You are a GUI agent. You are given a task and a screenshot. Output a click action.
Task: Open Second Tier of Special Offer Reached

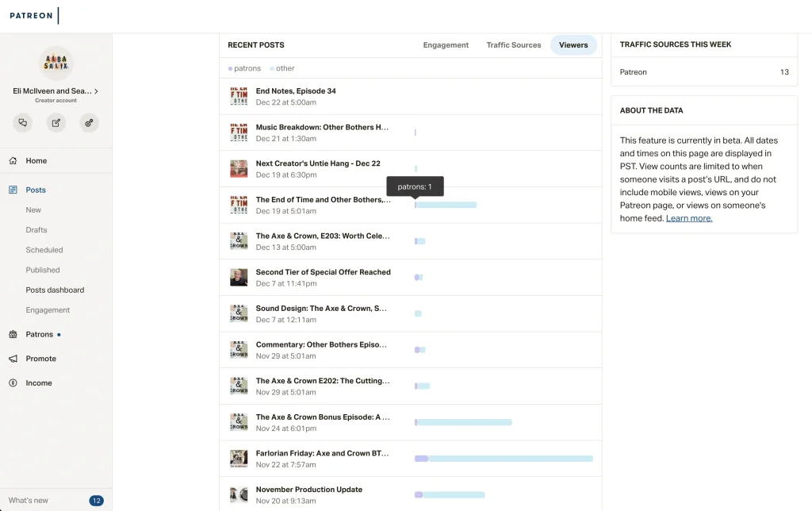point(324,272)
